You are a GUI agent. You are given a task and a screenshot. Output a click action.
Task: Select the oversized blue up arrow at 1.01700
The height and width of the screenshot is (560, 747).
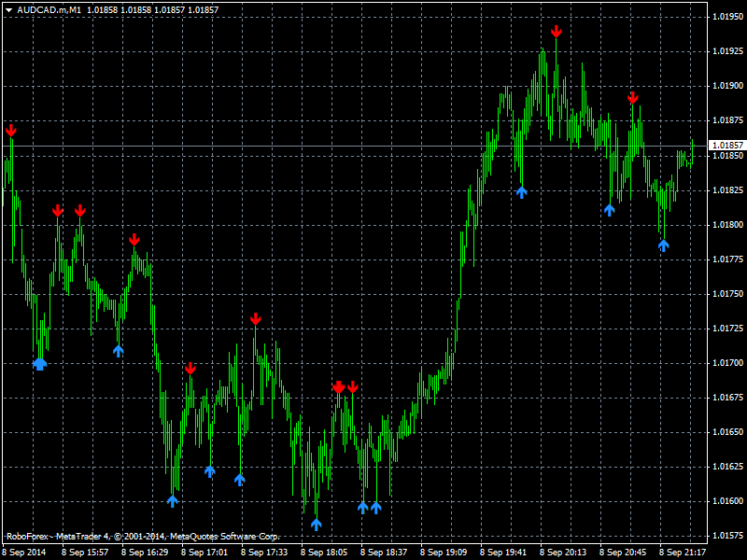[x=40, y=364]
